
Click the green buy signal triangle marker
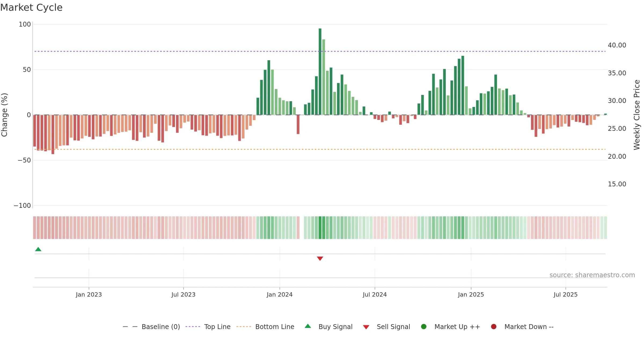pyautogui.click(x=38, y=249)
